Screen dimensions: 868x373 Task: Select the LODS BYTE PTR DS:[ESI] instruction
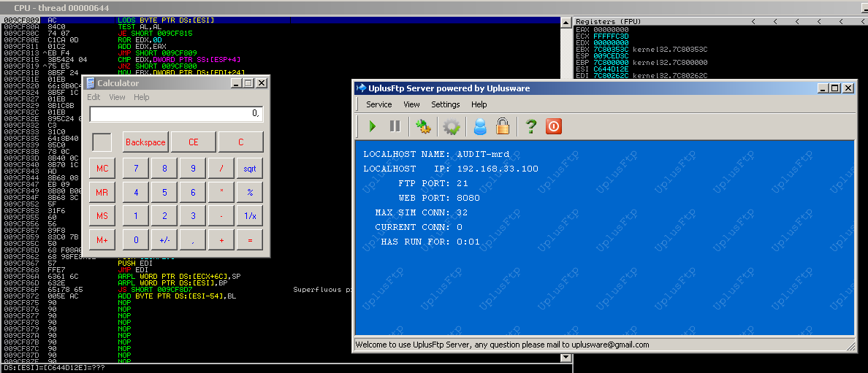pyautogui.click(x=166, y=20)
